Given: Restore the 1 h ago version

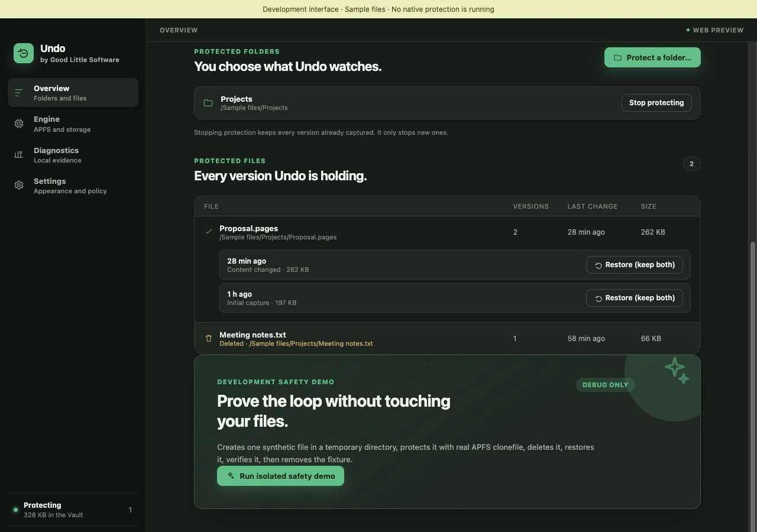Looking at the screenshot, I should (x=635, y=298).
